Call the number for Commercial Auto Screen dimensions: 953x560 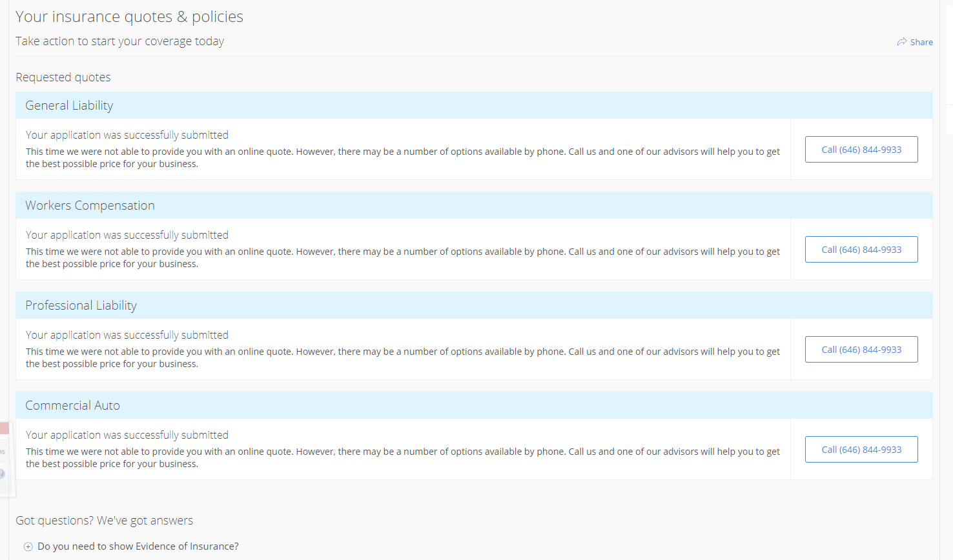(x=861, y=449)
